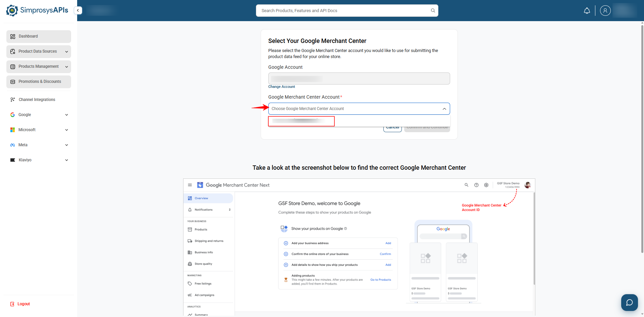Click the Merchant Center example screenshot
The width and height of the screenshot is (644, 317).
tap(359, 247)
